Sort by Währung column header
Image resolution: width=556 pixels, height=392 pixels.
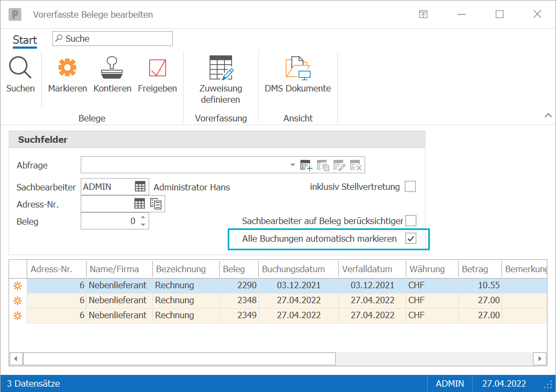432,269
